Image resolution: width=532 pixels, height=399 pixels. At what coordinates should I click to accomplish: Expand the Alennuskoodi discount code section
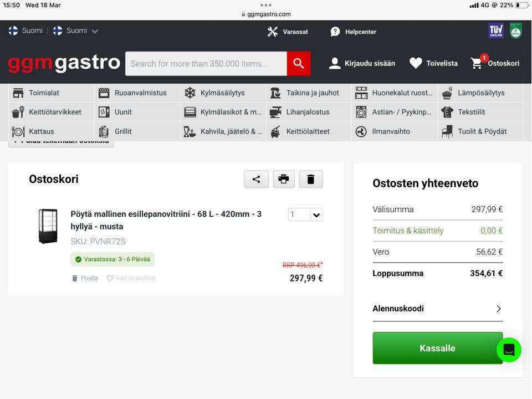437,309
